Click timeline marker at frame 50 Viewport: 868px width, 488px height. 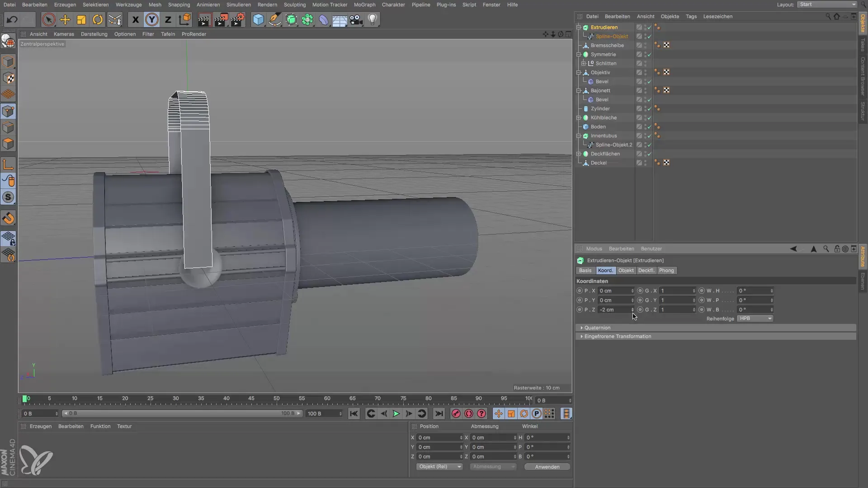tap(277, 399)
